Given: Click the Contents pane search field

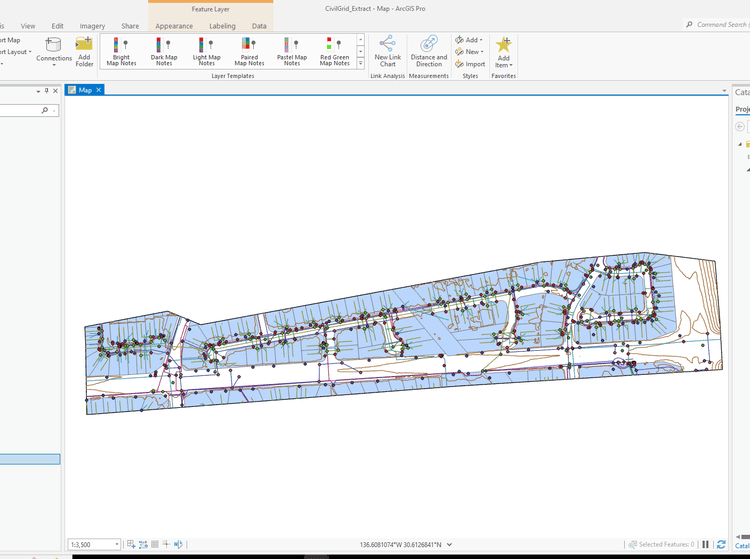Looking at the screenshot, I should 28,110.
